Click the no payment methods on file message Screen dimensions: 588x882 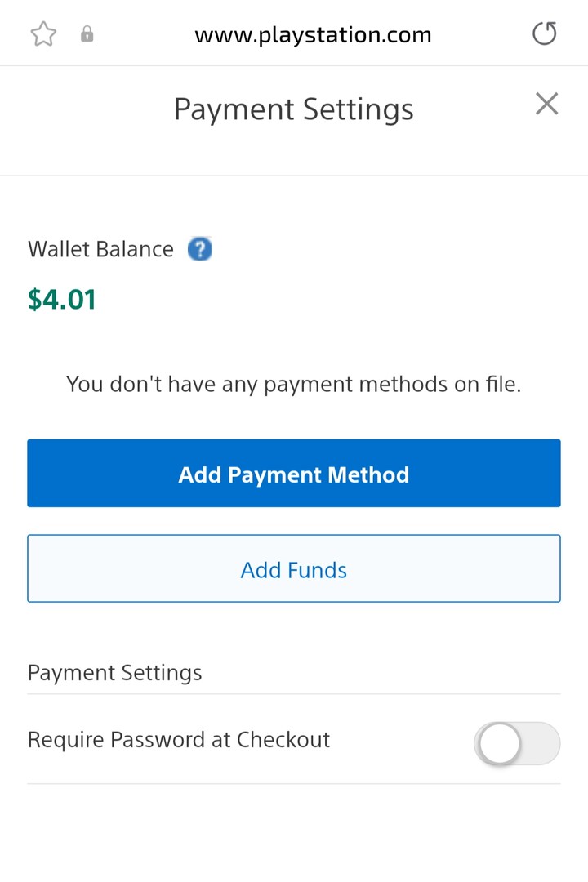click(294, 384)
